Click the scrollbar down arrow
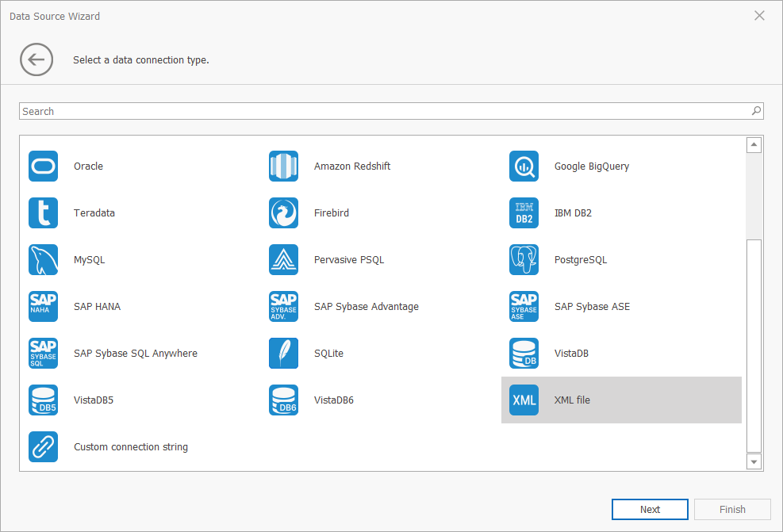783x532 pixels. click(754, 461)
